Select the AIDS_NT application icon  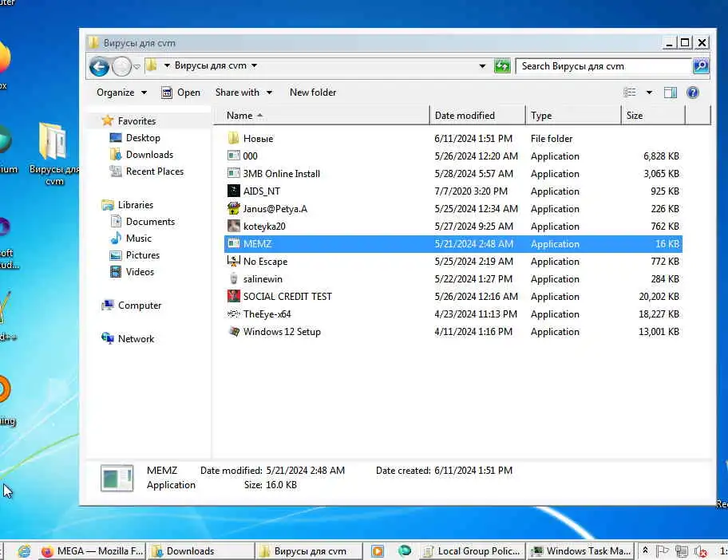click(x=234, y=191)
